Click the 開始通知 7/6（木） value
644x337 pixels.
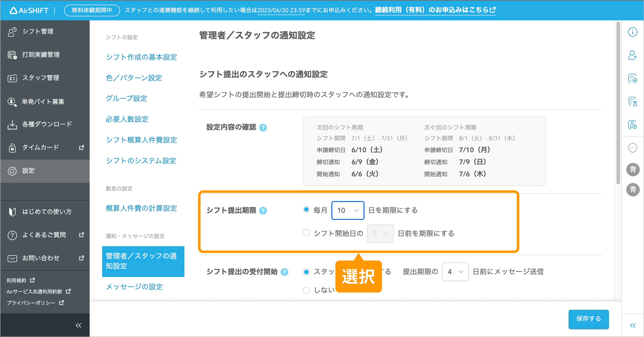click(473, 174)
